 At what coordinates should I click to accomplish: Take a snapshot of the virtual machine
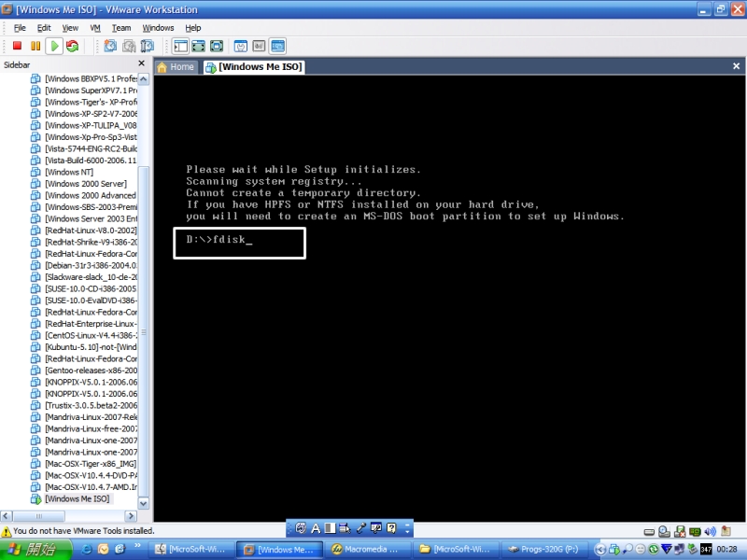coord(110,46)
